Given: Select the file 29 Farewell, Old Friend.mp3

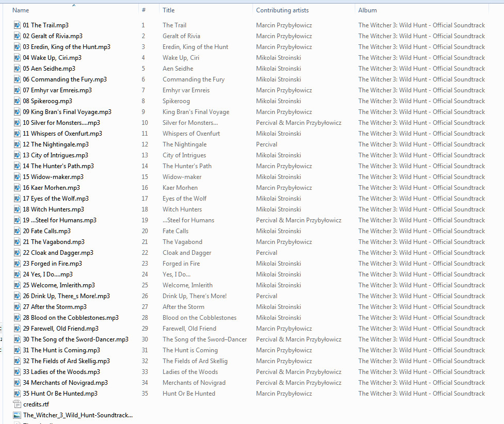Looking at the screenshot, I should point(61,329).
